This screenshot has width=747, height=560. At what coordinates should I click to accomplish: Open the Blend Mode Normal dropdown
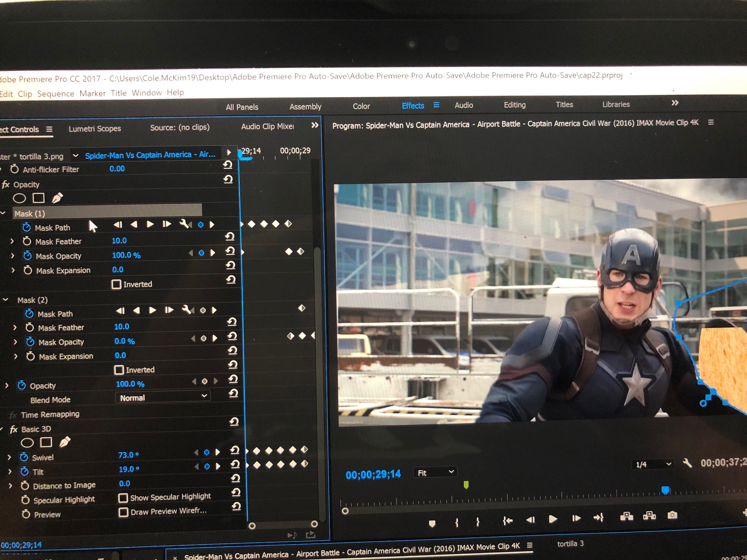[x=163, y=397]
